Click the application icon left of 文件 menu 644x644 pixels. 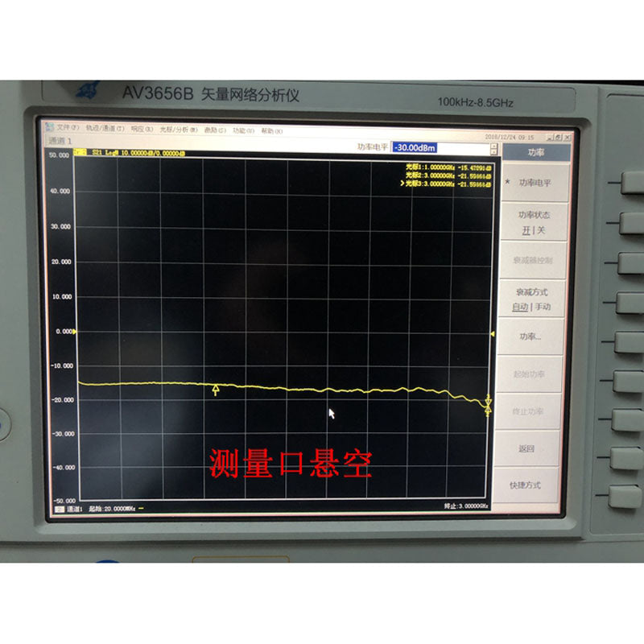point(49,128)
